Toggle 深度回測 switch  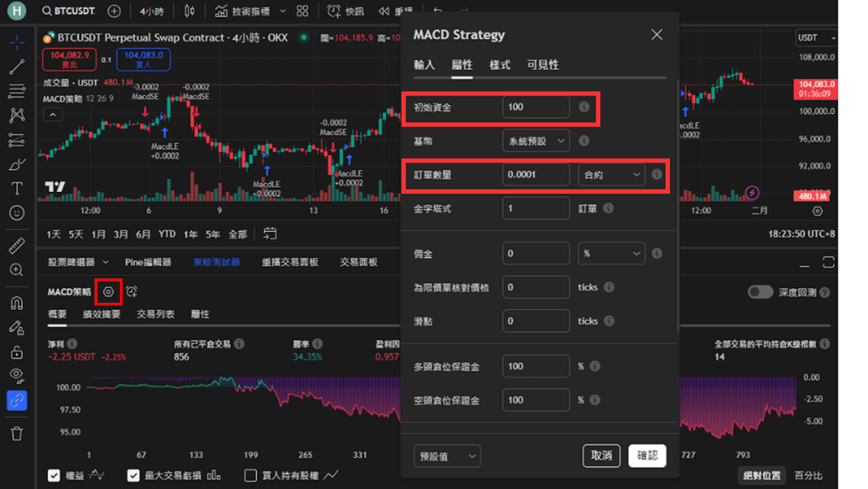point(760,292)
